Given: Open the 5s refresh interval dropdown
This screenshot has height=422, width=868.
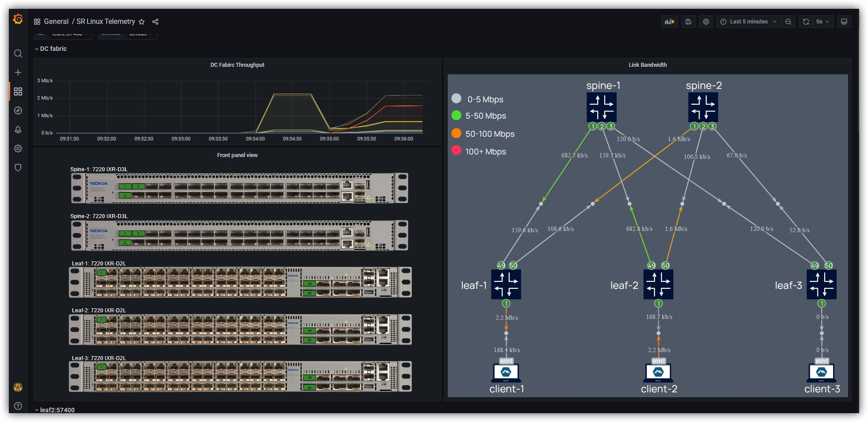Looking at the screenshot, I should (x=823, y=22).
